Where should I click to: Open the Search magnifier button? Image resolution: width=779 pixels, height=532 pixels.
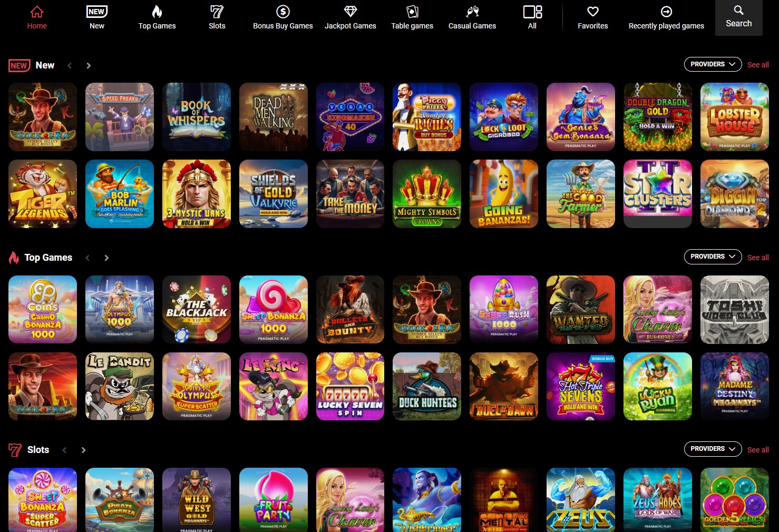738,11
